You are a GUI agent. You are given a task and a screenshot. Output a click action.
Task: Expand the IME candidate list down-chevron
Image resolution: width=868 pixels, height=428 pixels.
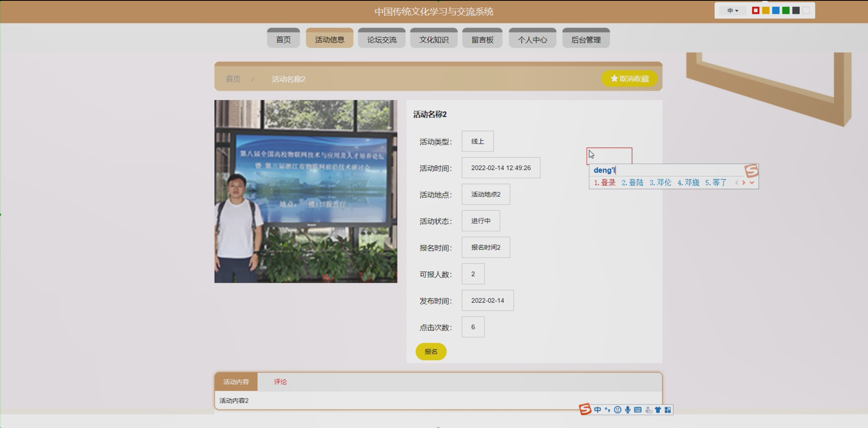click(x=752, y=183)
